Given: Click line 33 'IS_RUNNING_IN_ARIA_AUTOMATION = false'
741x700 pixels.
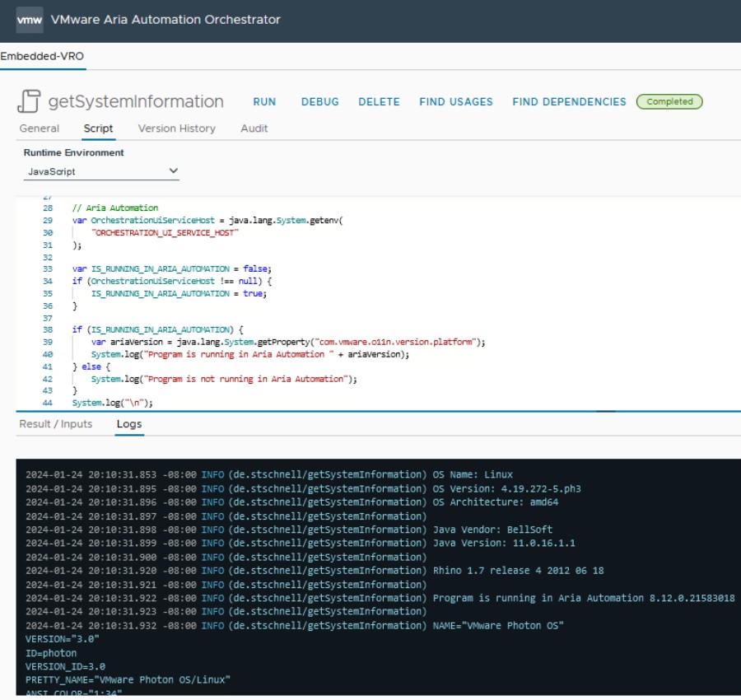Looking at the screenshot, I should pyautogui.click(x=171, y=269).
